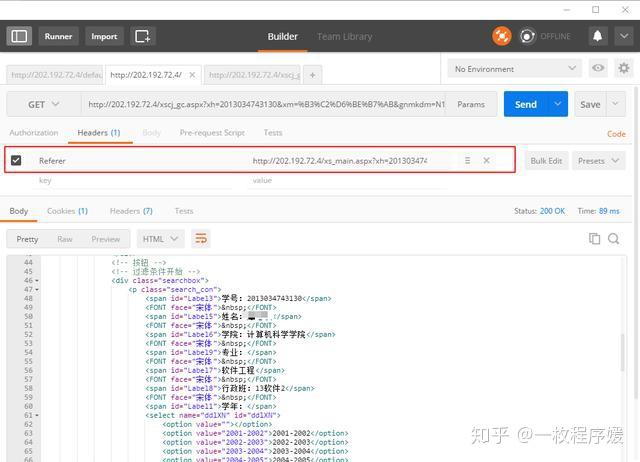Switch to the Headers (1) request tab
Image resolution: width=640 pixels, height=462 pixels.
point(99,133)
